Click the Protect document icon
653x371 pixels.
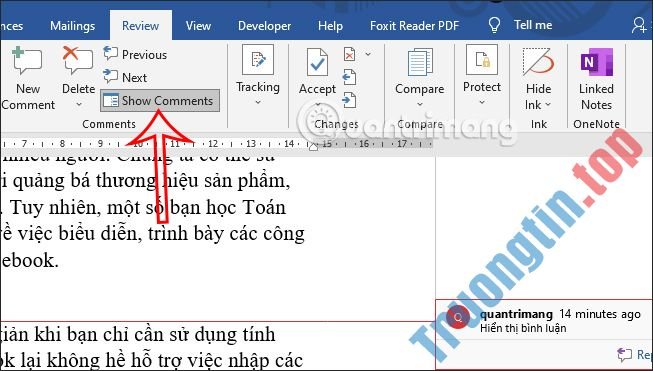pyautogui.click(x=482, y=60)
